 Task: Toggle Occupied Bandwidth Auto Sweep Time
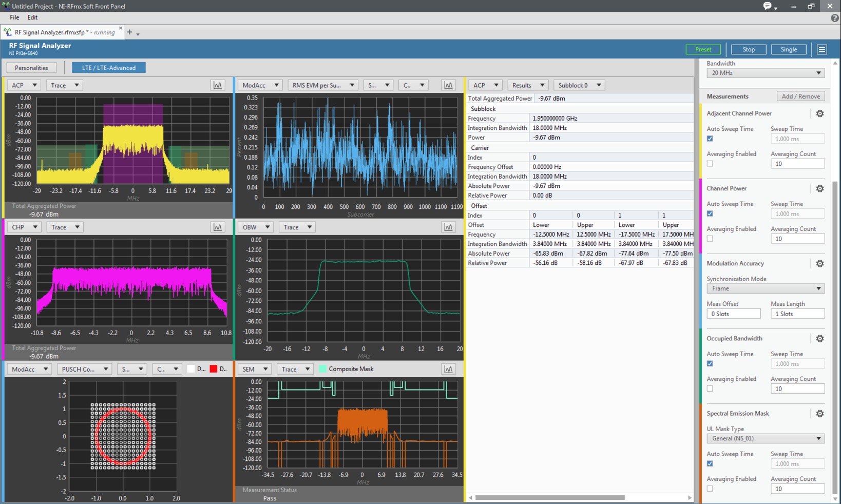click(x=710, y=363)
